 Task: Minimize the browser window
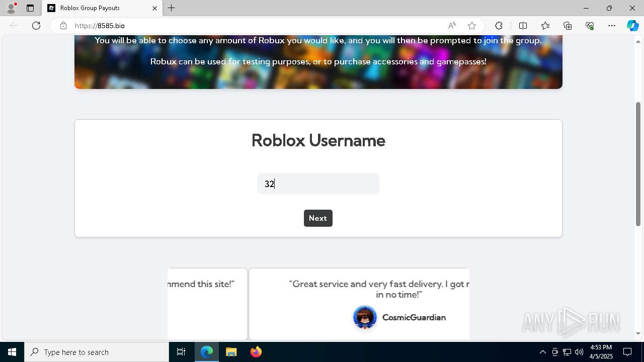point(586,8)
